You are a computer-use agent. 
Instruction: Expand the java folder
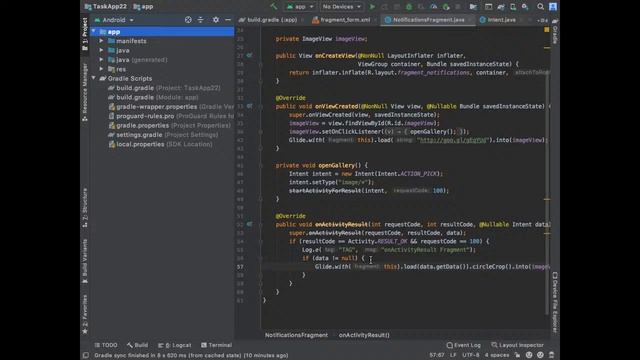(101, 50)
